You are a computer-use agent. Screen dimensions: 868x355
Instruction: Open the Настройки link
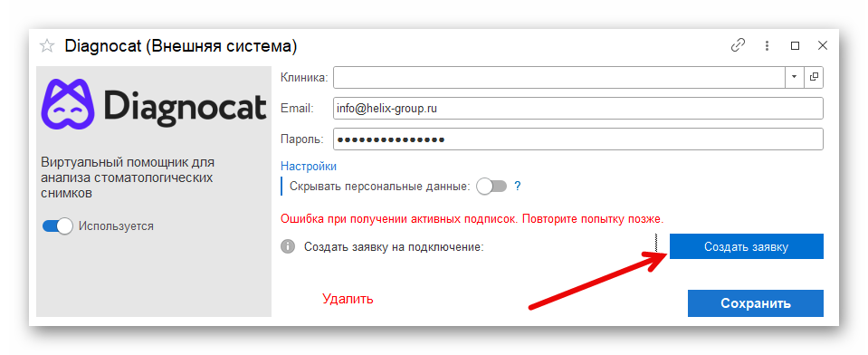pyautogui.click(x=309, y=166)
